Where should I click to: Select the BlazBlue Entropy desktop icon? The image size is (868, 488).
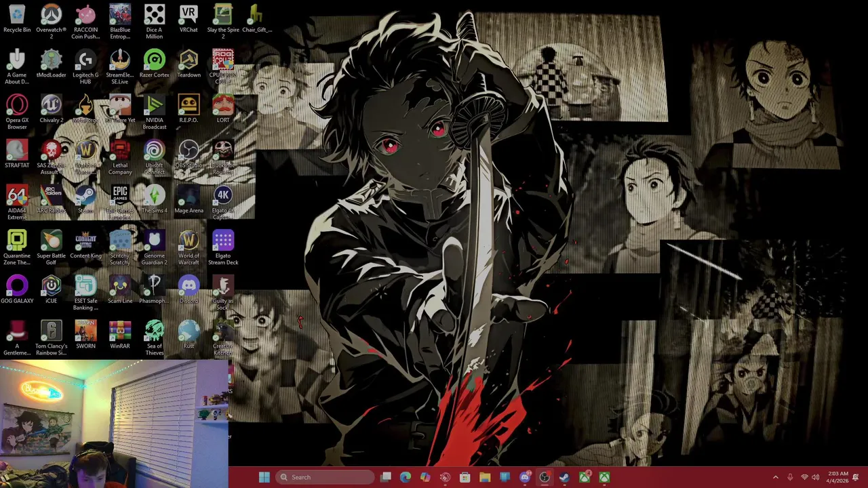(x=120, y=22)
